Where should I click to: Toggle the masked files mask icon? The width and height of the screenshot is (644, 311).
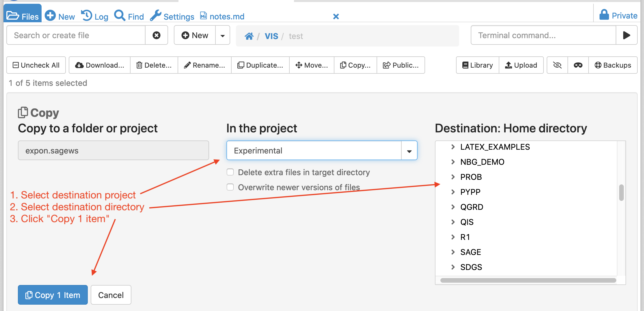tap(578, 65)
